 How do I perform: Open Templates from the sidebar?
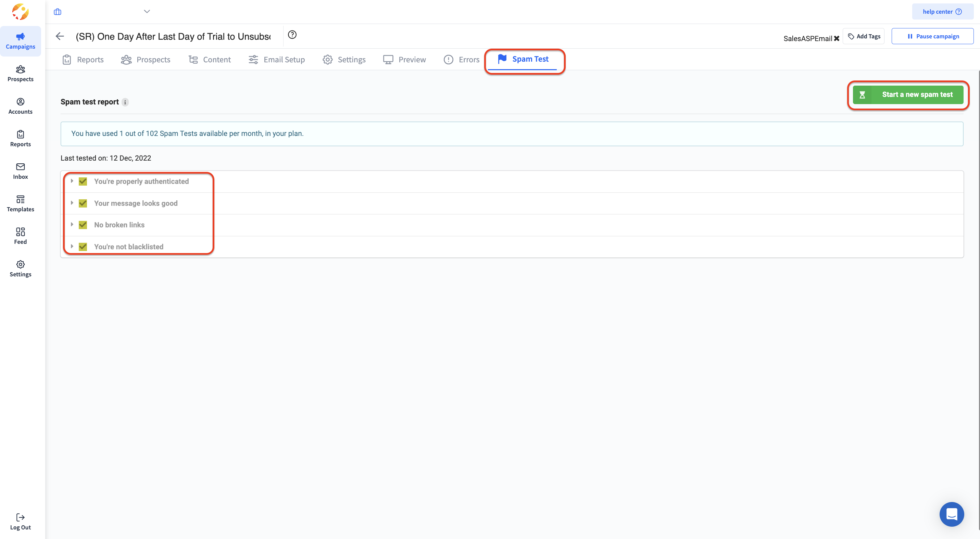[21, 203]
